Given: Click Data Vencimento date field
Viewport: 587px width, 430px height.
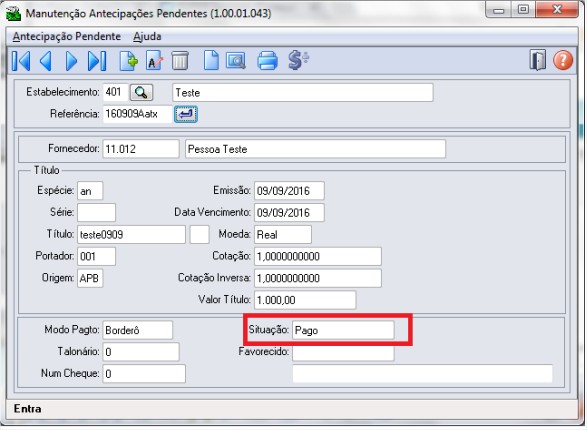Looking at the screenshot, I should (x=289, y=213).
